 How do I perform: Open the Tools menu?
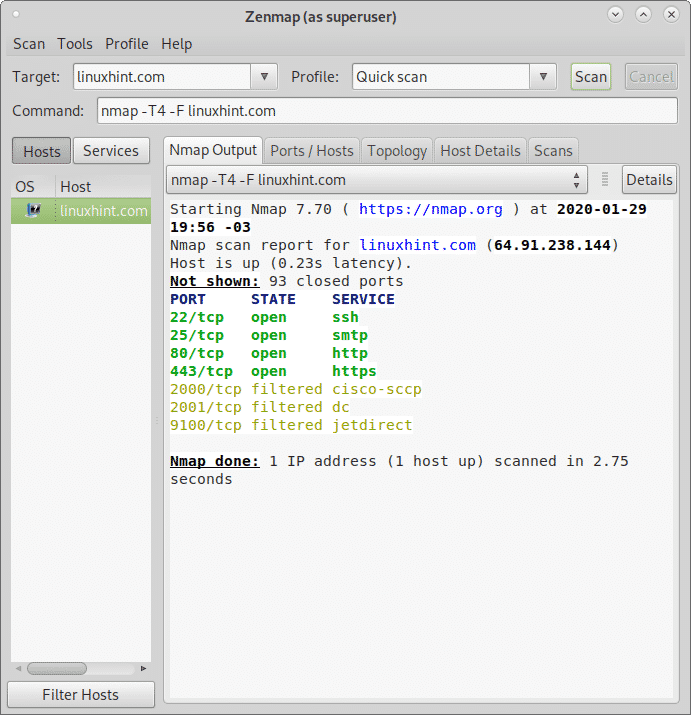(75, 44)
